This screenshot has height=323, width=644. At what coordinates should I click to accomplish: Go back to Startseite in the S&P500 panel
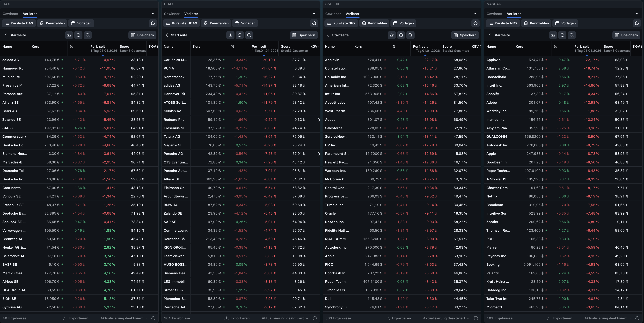[x=337, y=35]
